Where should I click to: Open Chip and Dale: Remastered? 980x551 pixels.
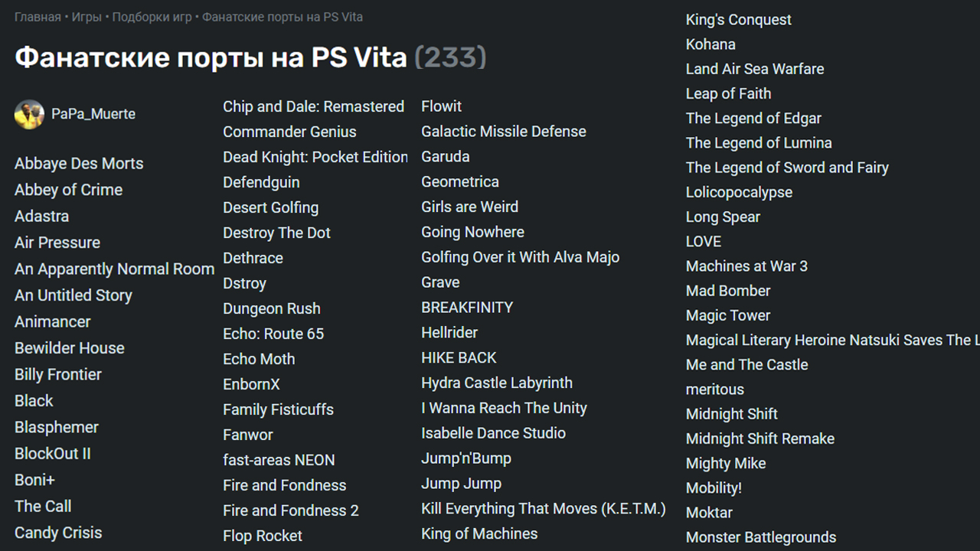pos(314,107)
